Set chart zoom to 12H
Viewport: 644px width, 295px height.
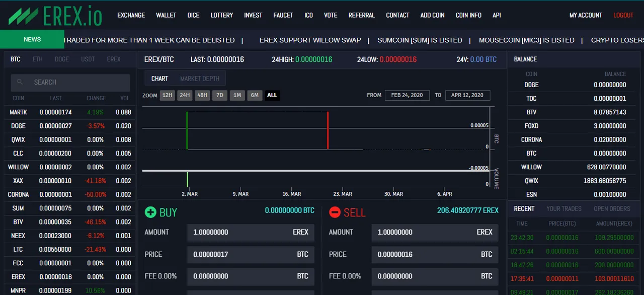(x=168, y=95)
